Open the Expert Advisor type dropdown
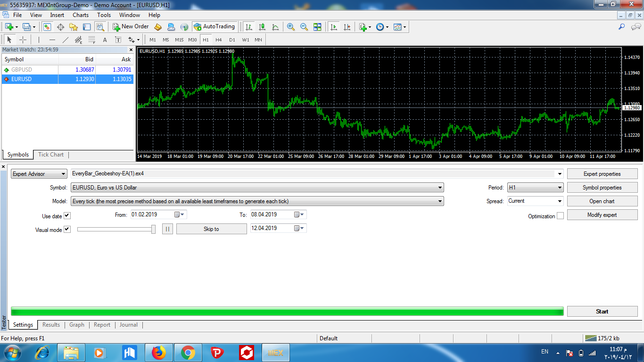The height and width of the screenshot is (362, 644). click(x=39, y=174)
